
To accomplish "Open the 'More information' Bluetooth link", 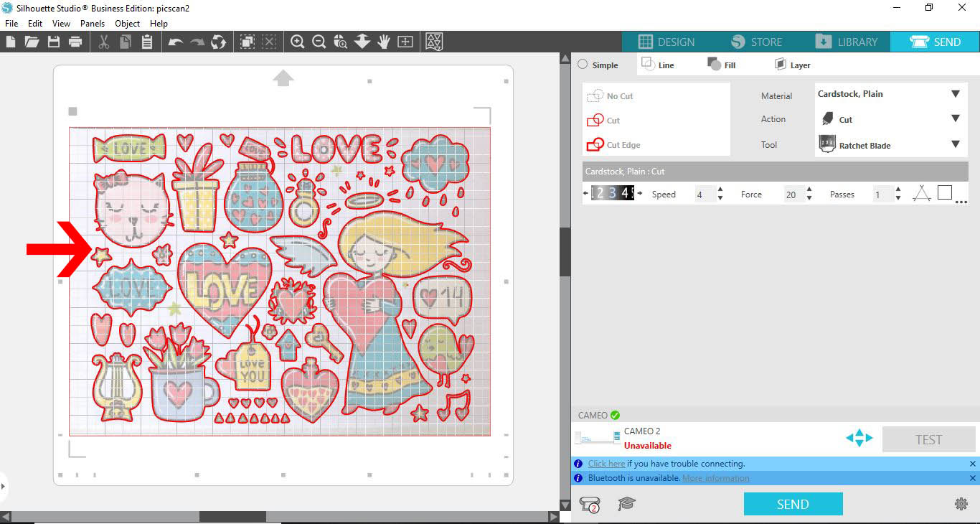I will pyautogui.click(x=715, y=477).
